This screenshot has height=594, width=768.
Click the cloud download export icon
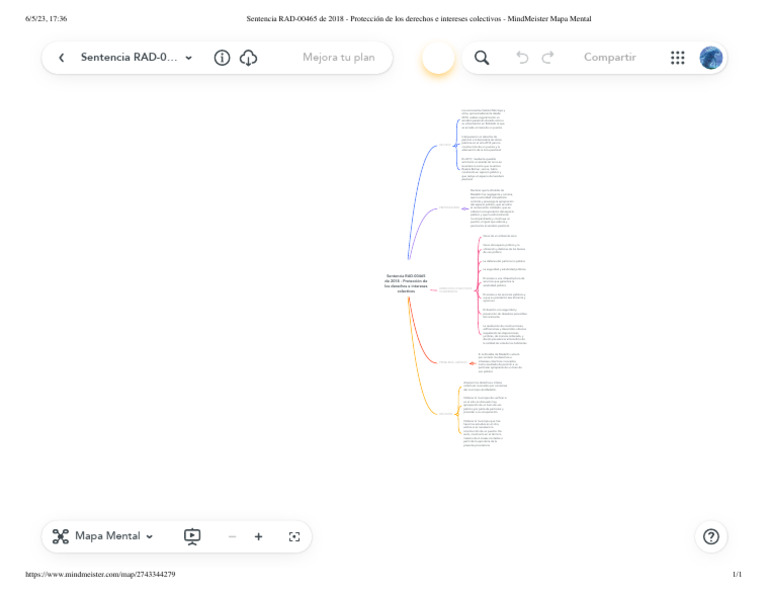(x=248, y=58)
